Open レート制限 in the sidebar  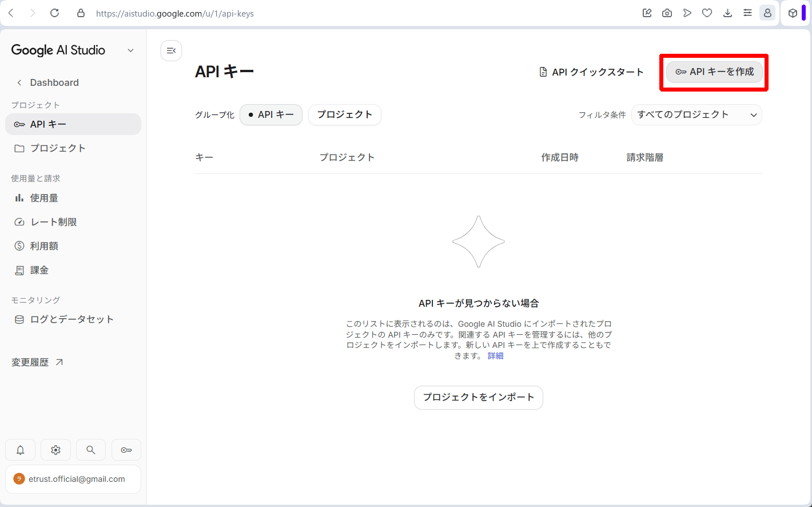click(73, 222)
